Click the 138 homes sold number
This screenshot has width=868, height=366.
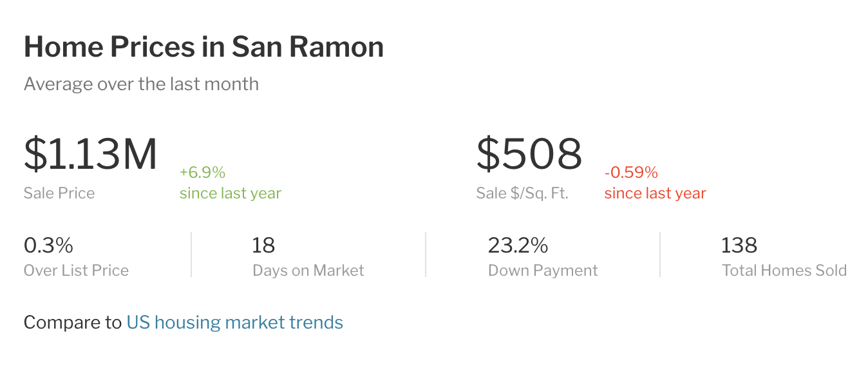[739, 246]
